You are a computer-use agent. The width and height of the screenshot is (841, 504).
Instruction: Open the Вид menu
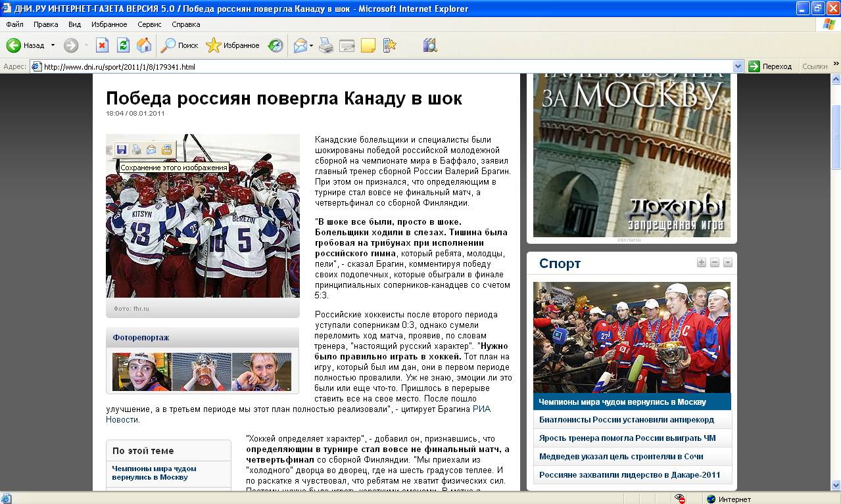(x=75, y=24)
